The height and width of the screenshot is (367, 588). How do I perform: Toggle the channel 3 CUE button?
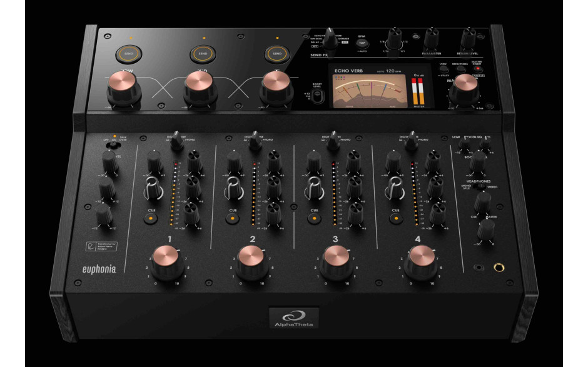[314, 218]
